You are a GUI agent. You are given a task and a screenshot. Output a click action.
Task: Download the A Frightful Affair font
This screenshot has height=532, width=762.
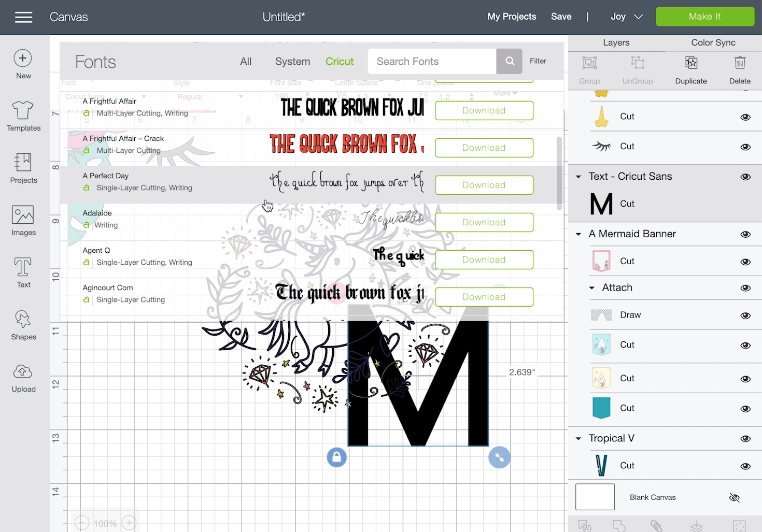(x=484, y=110)
